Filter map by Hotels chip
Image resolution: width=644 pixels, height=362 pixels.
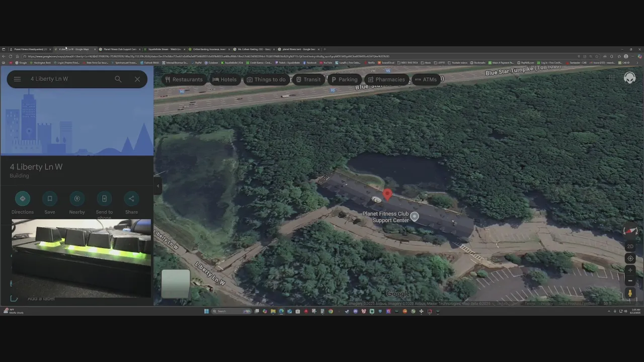(224, 79)
